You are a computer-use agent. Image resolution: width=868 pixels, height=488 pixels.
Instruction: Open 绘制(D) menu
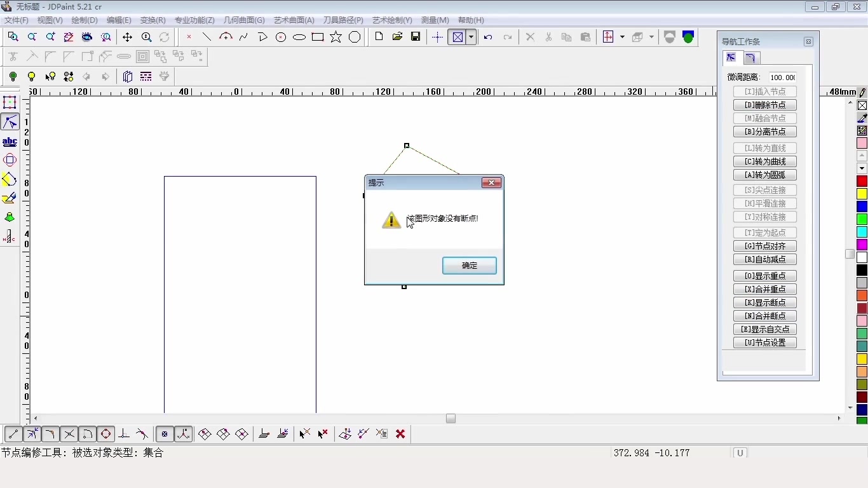(85, 20)
